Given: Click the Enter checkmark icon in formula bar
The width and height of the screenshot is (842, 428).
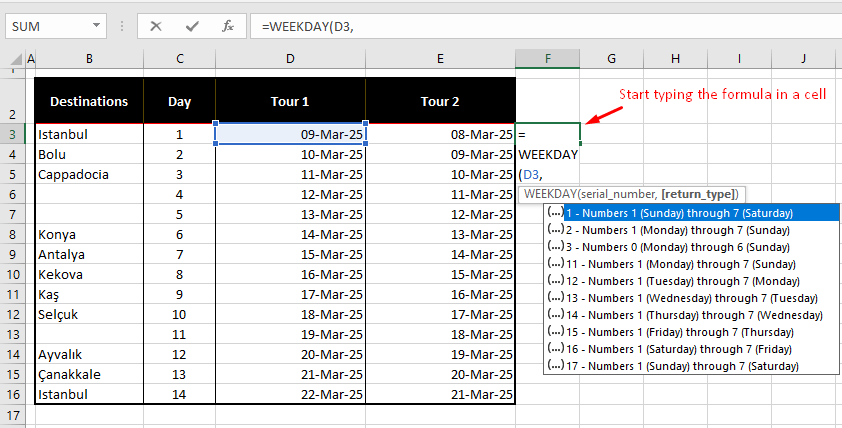Looking at the screenshot, I should tap(191, 26).
